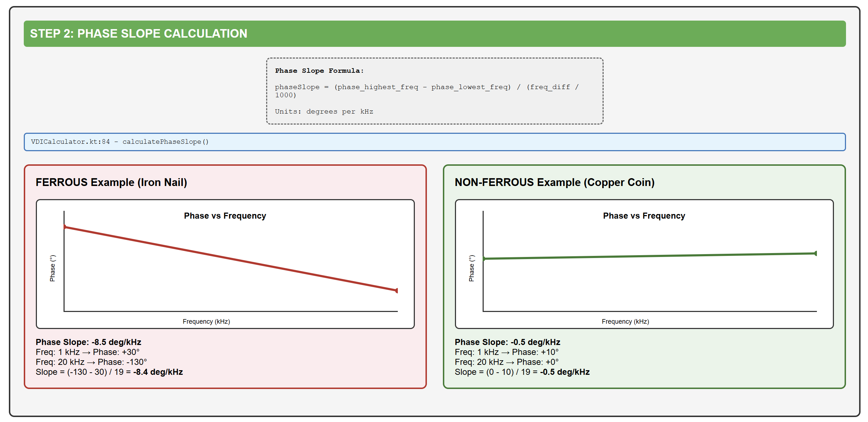Click the ferrous chart's Phase vs Frequency title
This screenshot has width=868, height=422.
click(225, 216)
